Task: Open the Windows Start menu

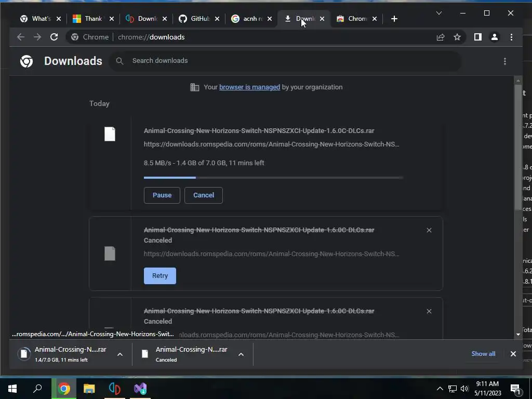Action: (x=12, y=389)
